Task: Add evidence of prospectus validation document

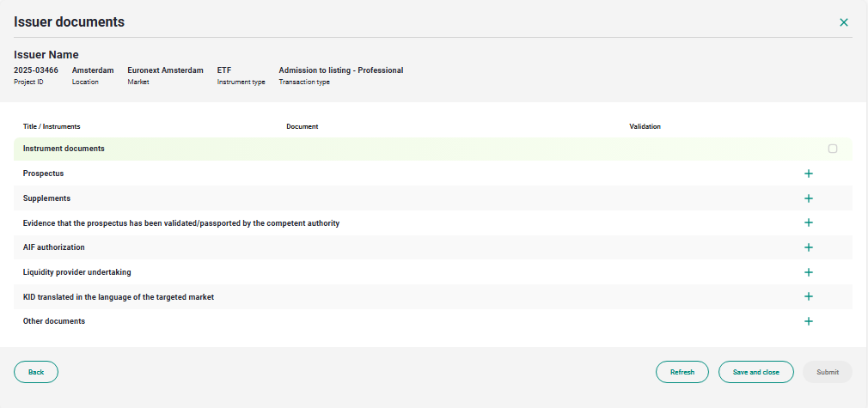Action: (808, 222)
